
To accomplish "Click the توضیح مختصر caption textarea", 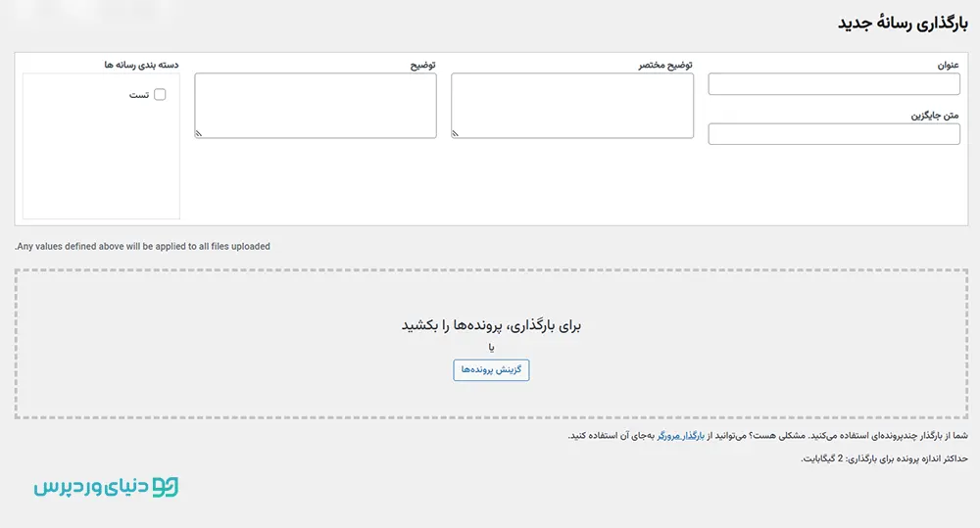I will 572,106.
